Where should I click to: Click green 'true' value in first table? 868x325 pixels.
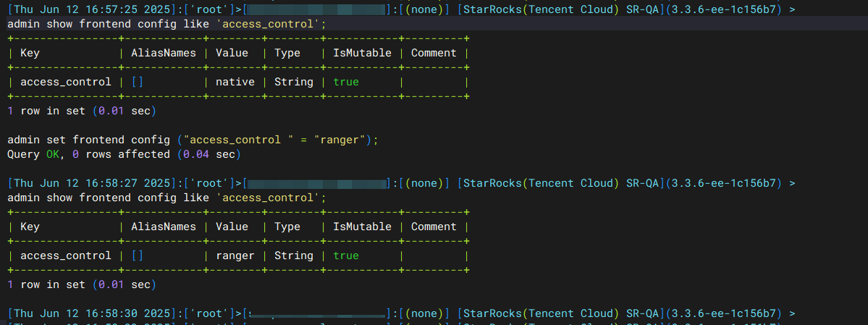[346, 82]
